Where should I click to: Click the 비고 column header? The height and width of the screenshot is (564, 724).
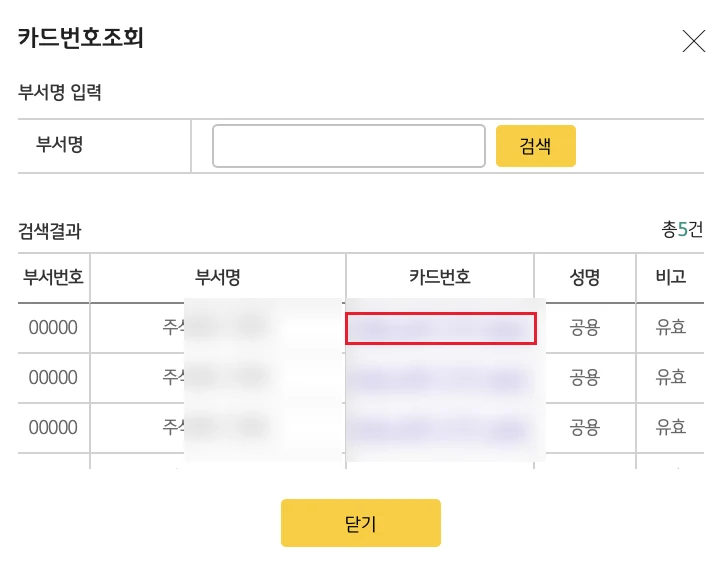point(670,277)
